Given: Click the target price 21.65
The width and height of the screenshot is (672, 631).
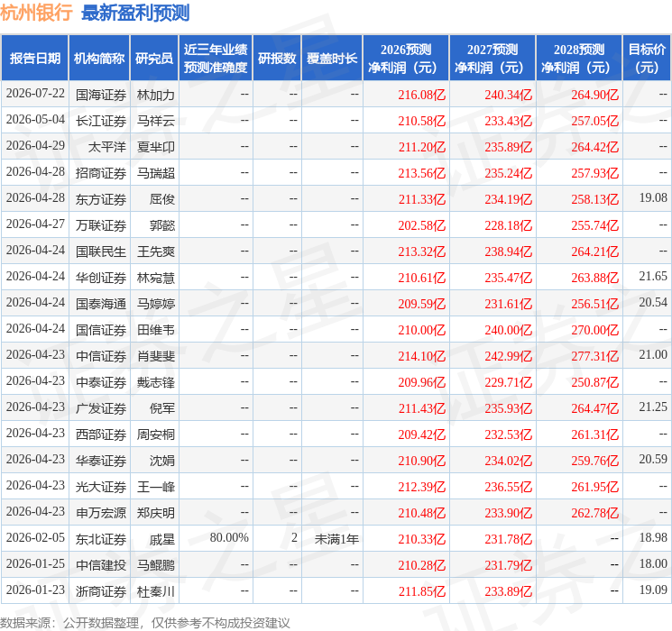Looking at the screenshot, I should 653,277.
